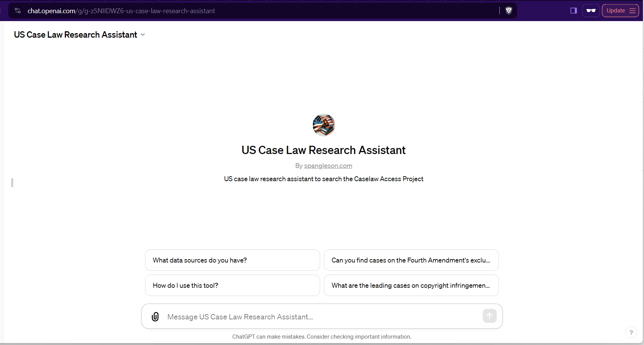The height and width of the screenshot is (345, 644).
Task: Click the URL text in the address bar
Action: tap(121, 11)
